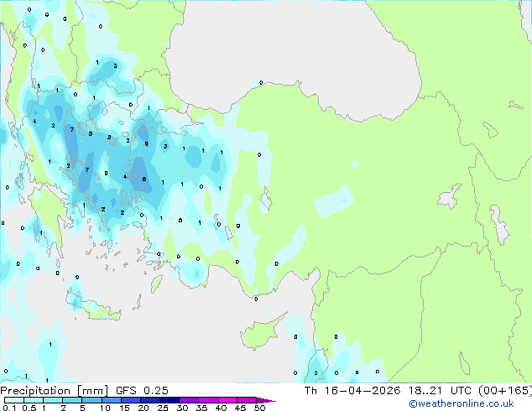The image size is (532, 411).
Task: Click the '50' legend scale label
Action: (259, 408)
